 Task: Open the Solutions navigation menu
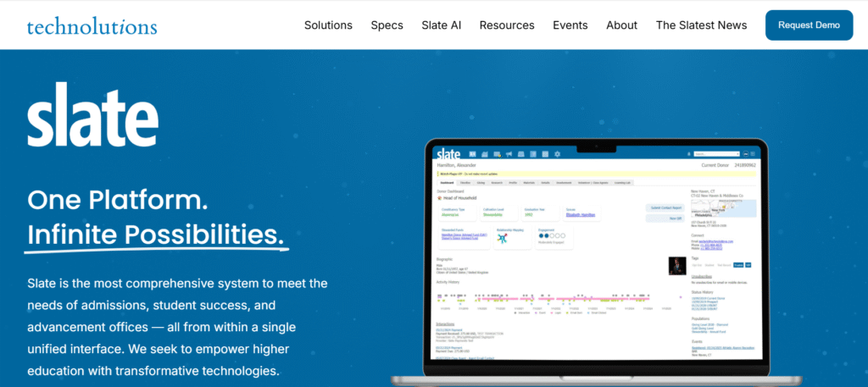[328, 25]
